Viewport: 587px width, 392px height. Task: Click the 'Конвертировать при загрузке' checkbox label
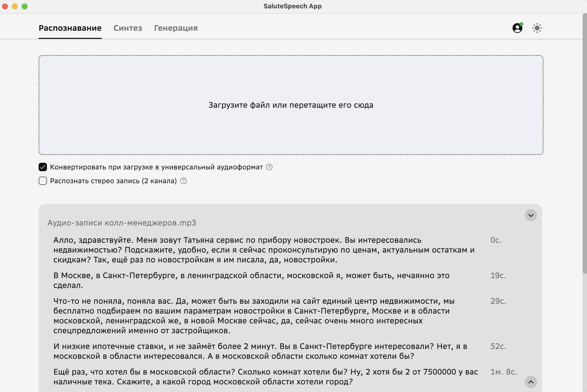(x=156, y=167)
